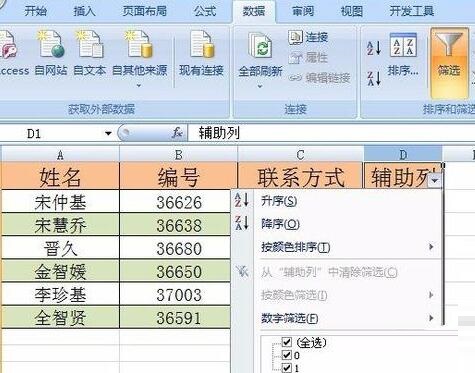Choose 升序(S) in filter menu
Viewport: 475px width, 373px height.
coord(279,201)
